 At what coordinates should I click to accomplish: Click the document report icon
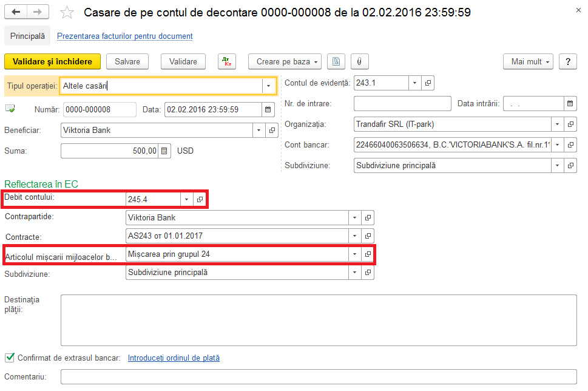[x=336, y=61]
